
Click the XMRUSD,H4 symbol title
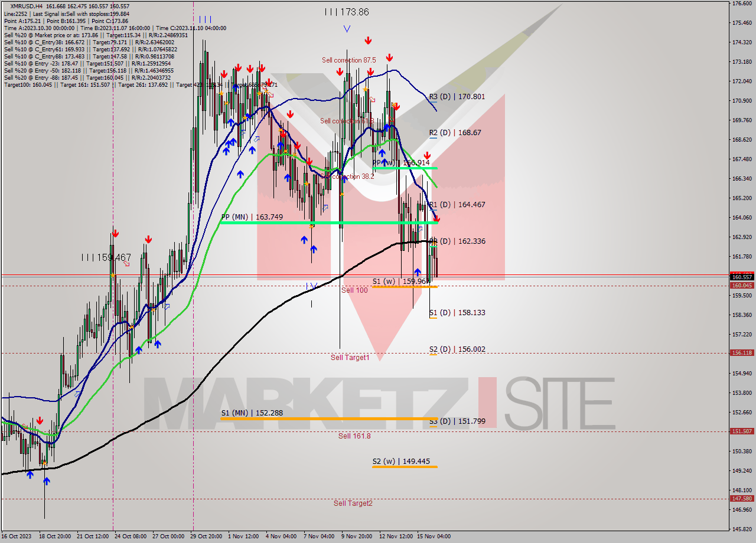tap(27, 6)
